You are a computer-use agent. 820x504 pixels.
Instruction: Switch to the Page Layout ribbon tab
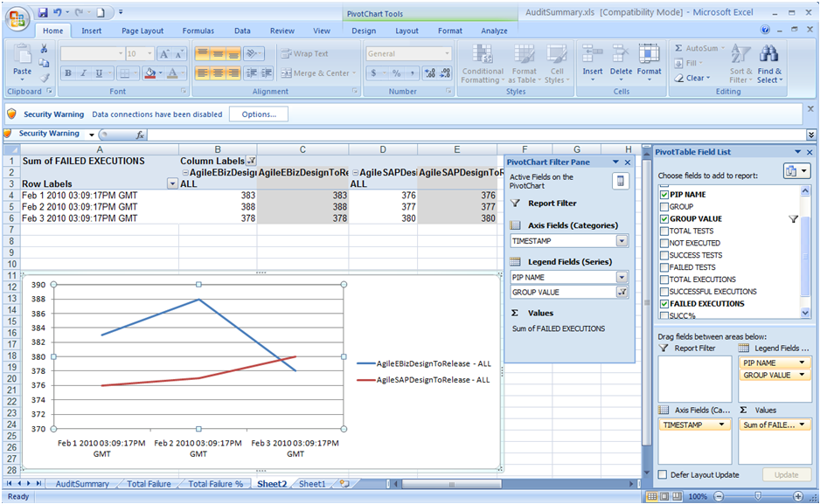[x=142, y=31]
